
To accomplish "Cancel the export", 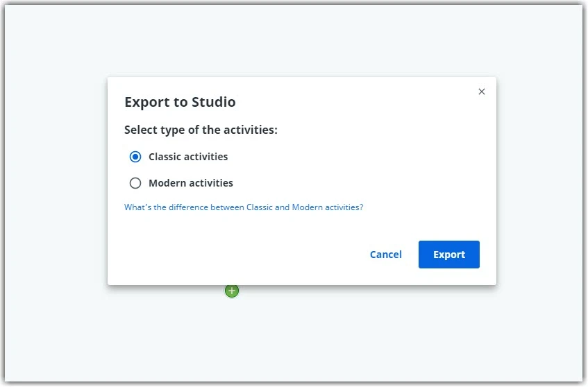I will [385, 255].
